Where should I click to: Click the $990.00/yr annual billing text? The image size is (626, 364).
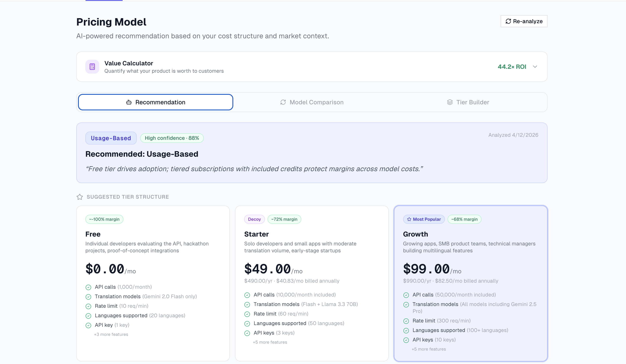point(451,281)
